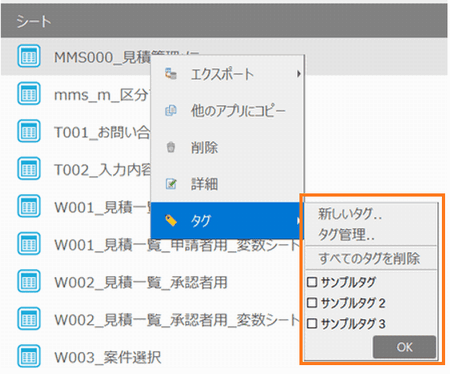Viewport: 450px width, 374px height.
Task: Click sheet icon of the first W001_見積一覧 row
Action: coord(29,206)
